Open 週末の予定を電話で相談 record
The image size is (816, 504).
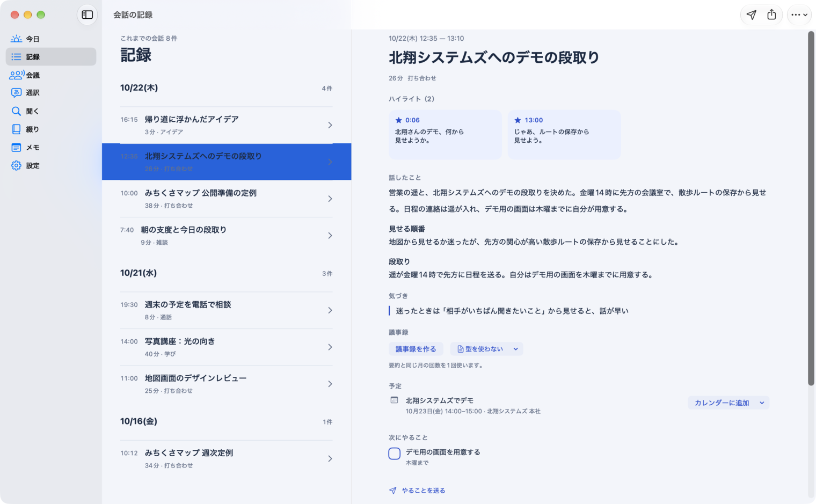227,310
